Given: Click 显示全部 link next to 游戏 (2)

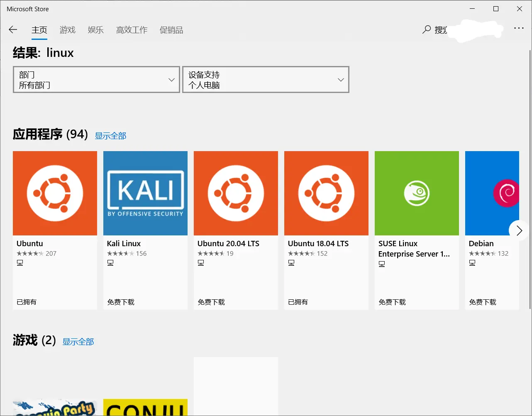Looking at the screenshot, I should coord(78,342).
